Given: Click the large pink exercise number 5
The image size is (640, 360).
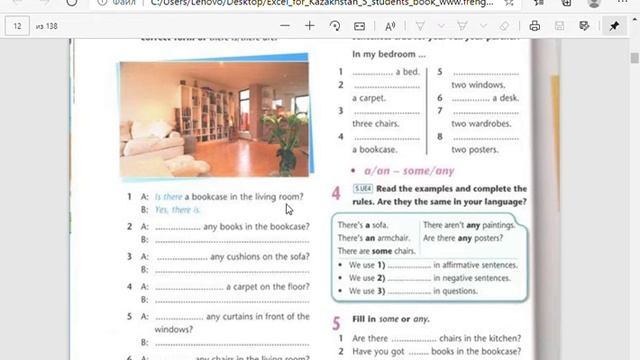Looking at the screenshot, I should [x=336, y=324].
